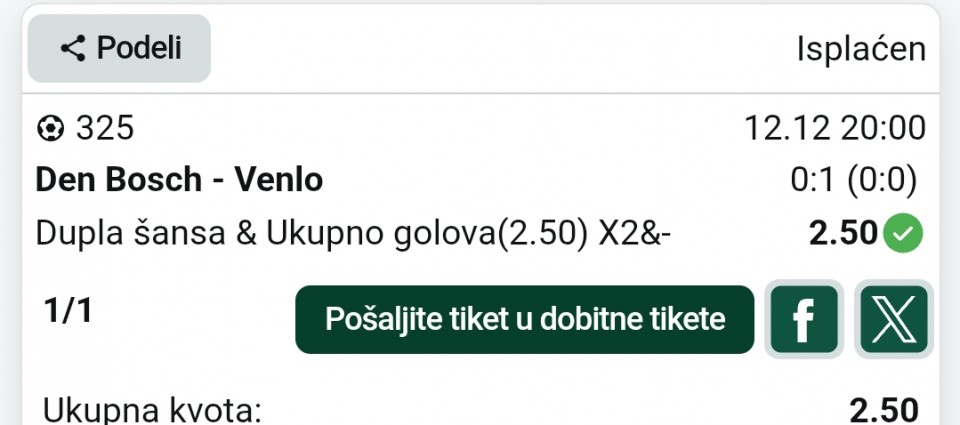Click the soccer ball sport icon
Viewport: 960px width, 425px height.
pyautogui.click(x=50, y=129)
